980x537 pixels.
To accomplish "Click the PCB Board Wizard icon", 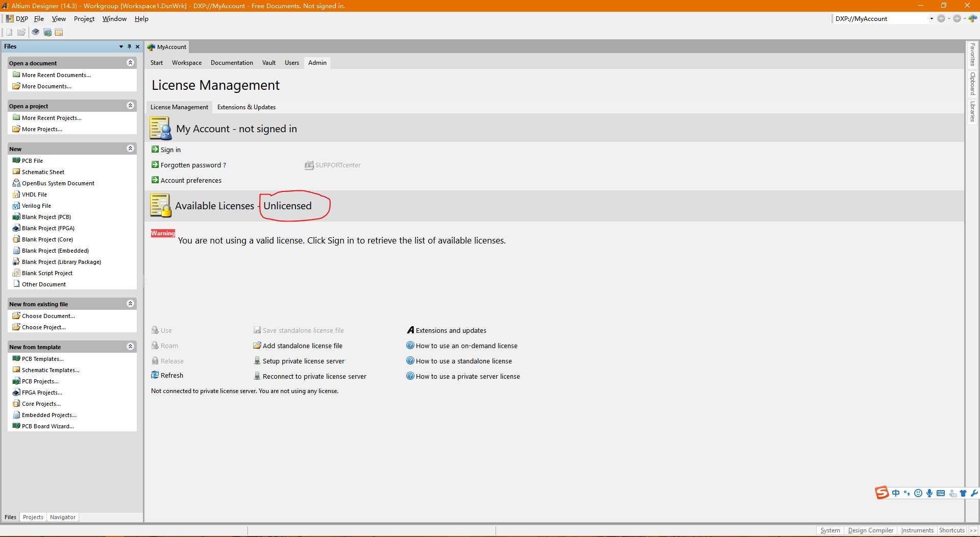I will pyautogui.click(x=16, y=426).
